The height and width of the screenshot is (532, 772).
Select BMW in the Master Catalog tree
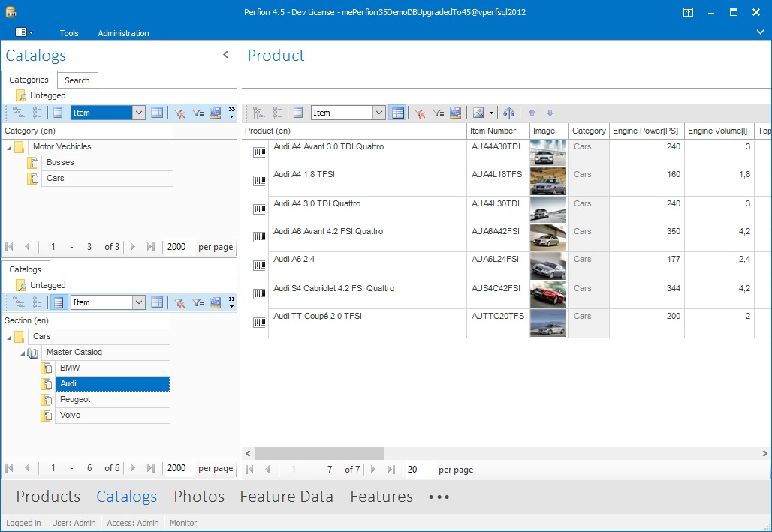pos(112,368)
